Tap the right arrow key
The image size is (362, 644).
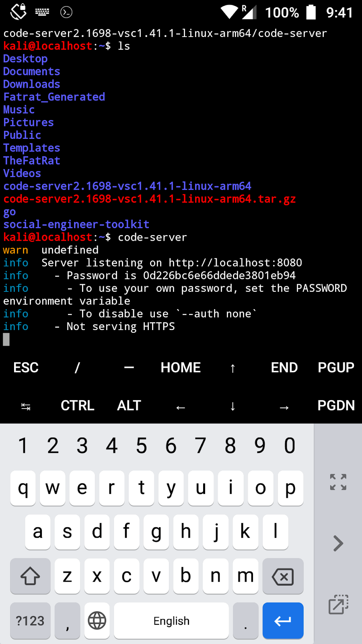pyautogui.click(x=284, y=407)
